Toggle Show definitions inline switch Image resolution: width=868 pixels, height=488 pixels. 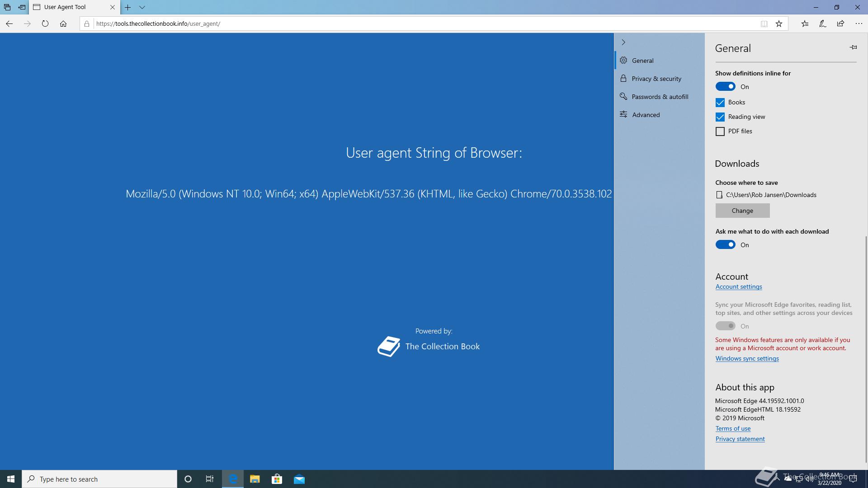pyautogui.click(x=725, y=86)
